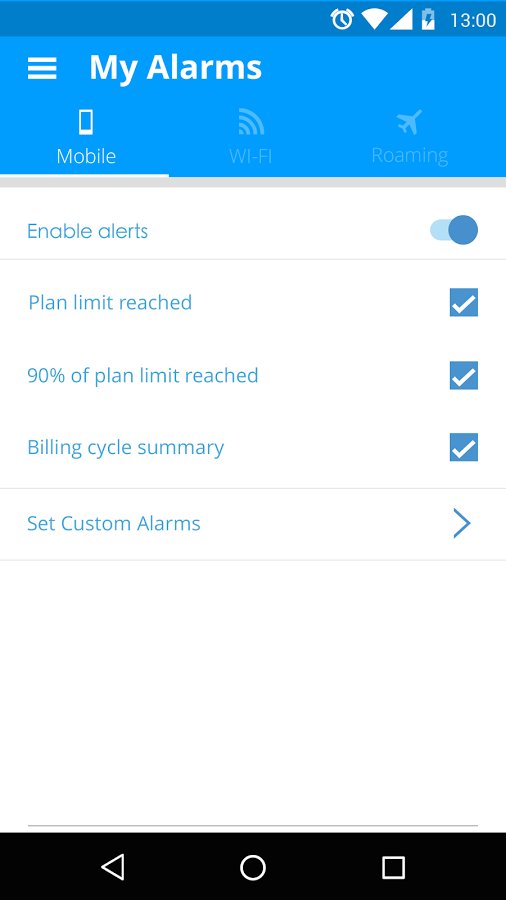Image resolution: width=506 pixels, height=900 pixels.
Task: Tap the Android back navigation button
Action: tap(112, 867)
